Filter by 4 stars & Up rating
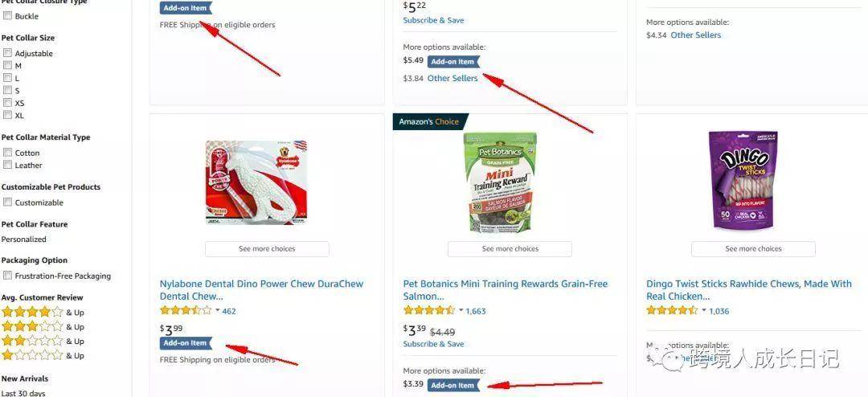 43,313
